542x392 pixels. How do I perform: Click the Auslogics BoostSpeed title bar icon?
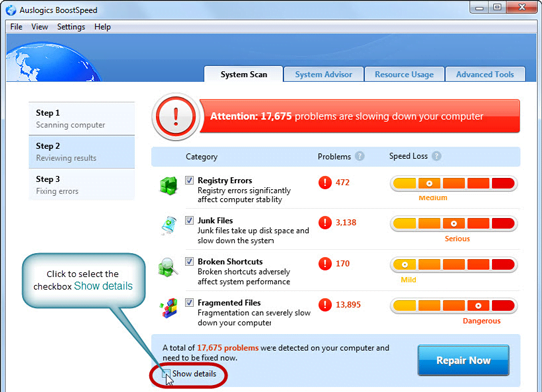pos(11,10)
